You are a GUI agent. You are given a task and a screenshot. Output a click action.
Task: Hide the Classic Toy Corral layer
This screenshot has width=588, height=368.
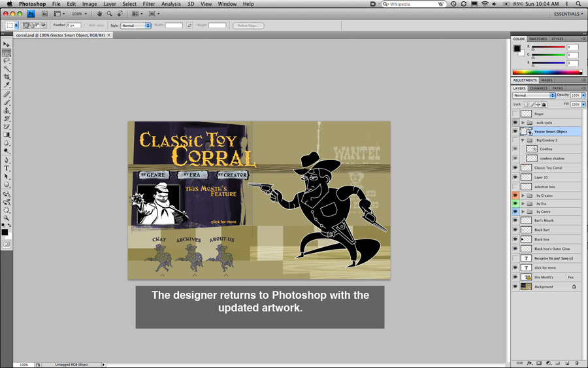[x=515, y=168]
